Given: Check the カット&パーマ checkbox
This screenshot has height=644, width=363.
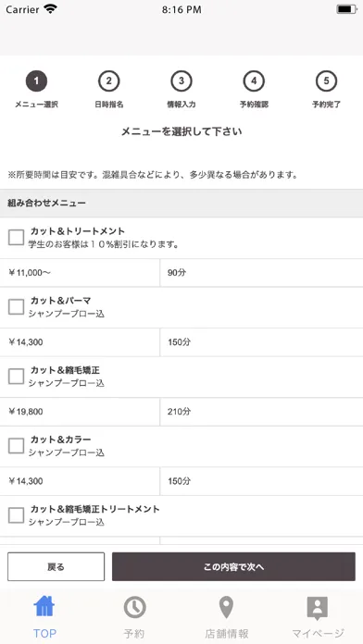Looking at the screenshot, I should 16,307.
